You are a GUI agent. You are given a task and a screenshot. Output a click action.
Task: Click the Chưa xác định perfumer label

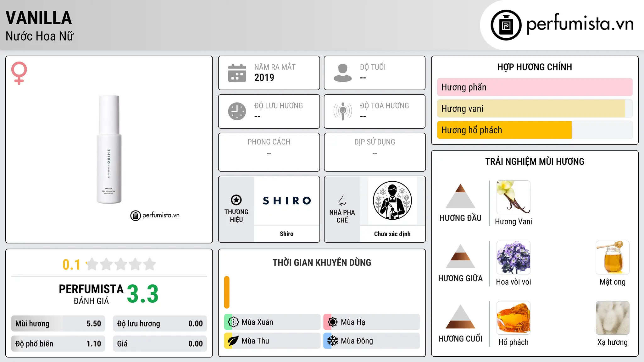coord(392,234)
